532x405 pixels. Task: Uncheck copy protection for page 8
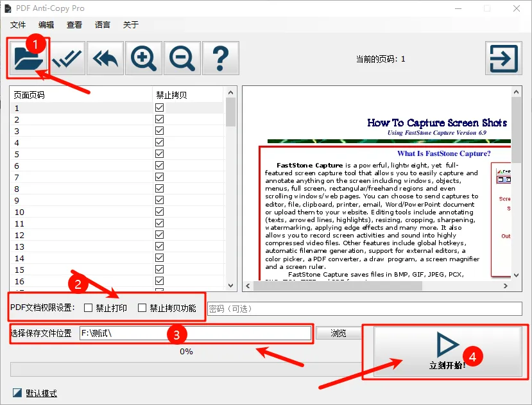[159, 189]
